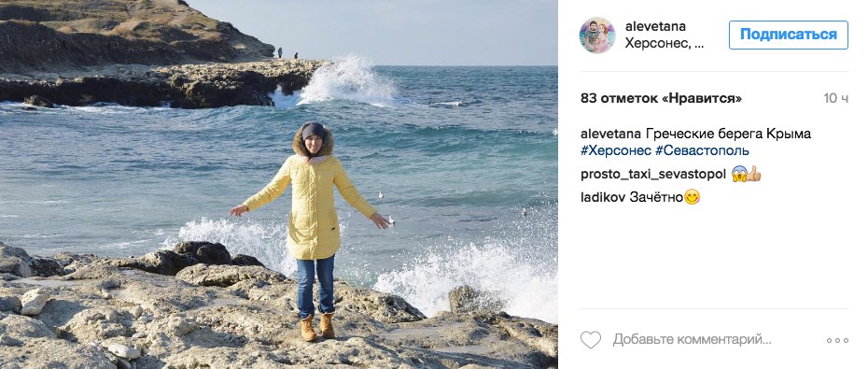Click the smiling emoji after Зачётно
868x369 pixels.
pyautogui.click(x=692, y=197)
